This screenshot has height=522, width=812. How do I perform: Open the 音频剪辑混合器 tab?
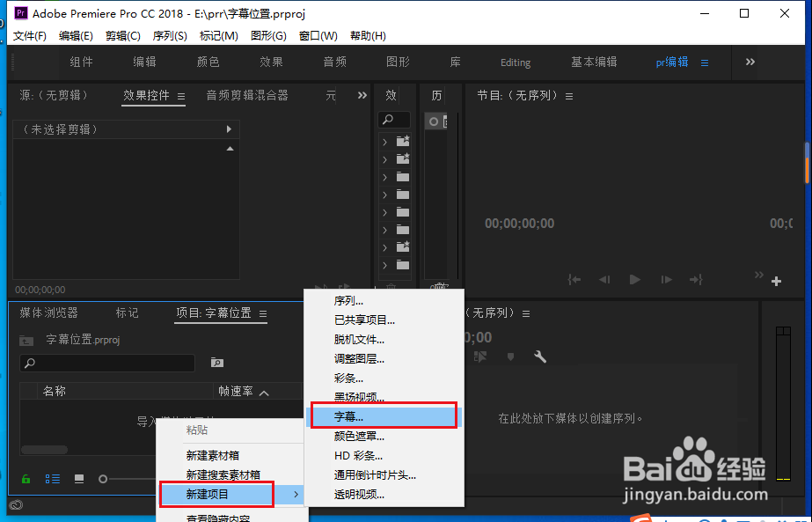pyautogui.click(x=247, y=95)
